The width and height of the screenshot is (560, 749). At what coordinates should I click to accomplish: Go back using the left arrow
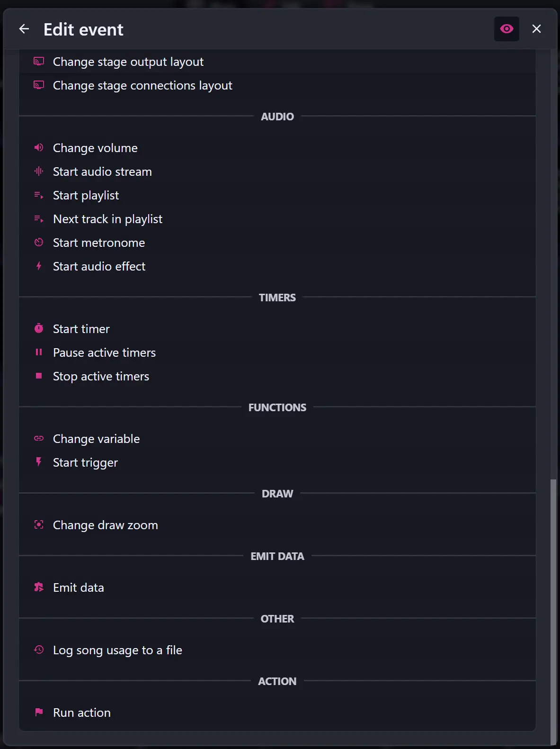click(x=24, y=29)
